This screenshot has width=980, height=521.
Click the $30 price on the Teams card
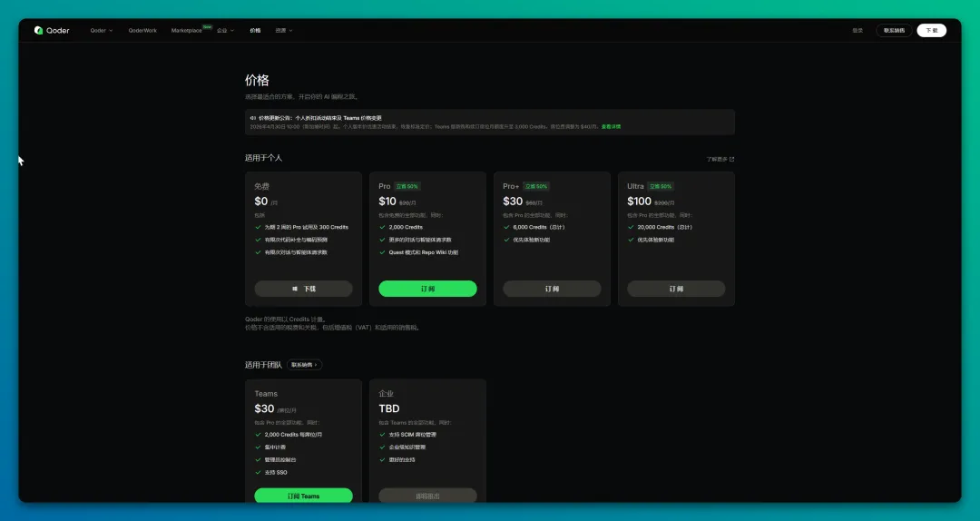tap(264, 408)
